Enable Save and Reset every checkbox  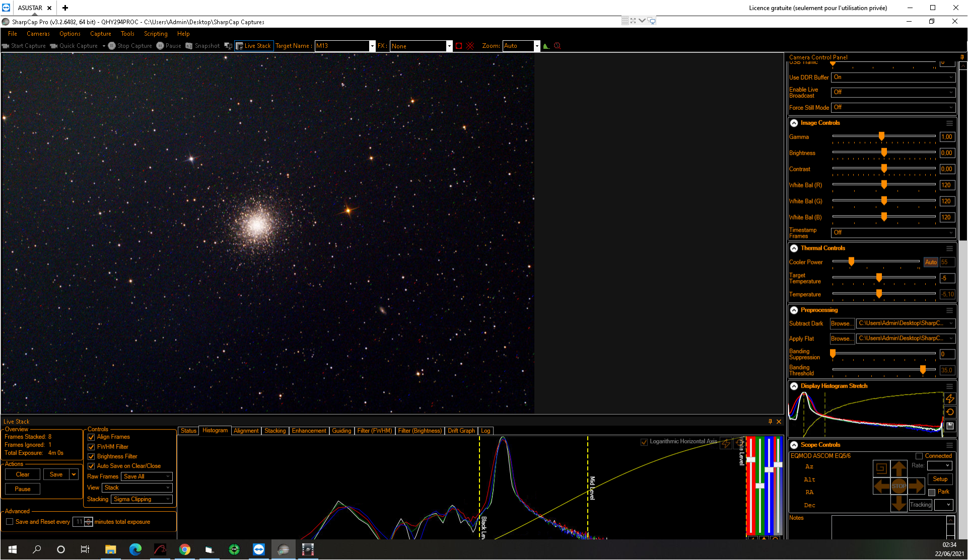tap(10, 522)
